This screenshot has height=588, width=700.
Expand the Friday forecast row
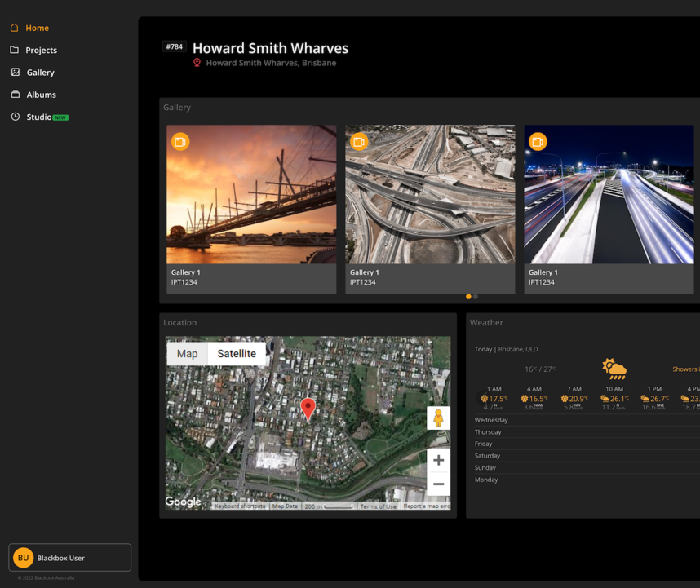click(587, 444)
